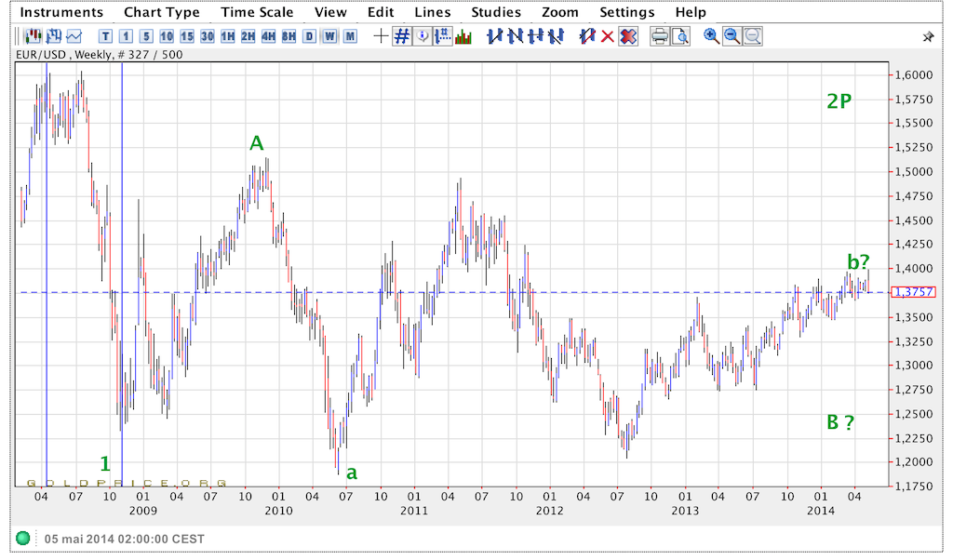Delete selected line with thin red X
This screenshot has width=953, height=560.
[607, 37]
